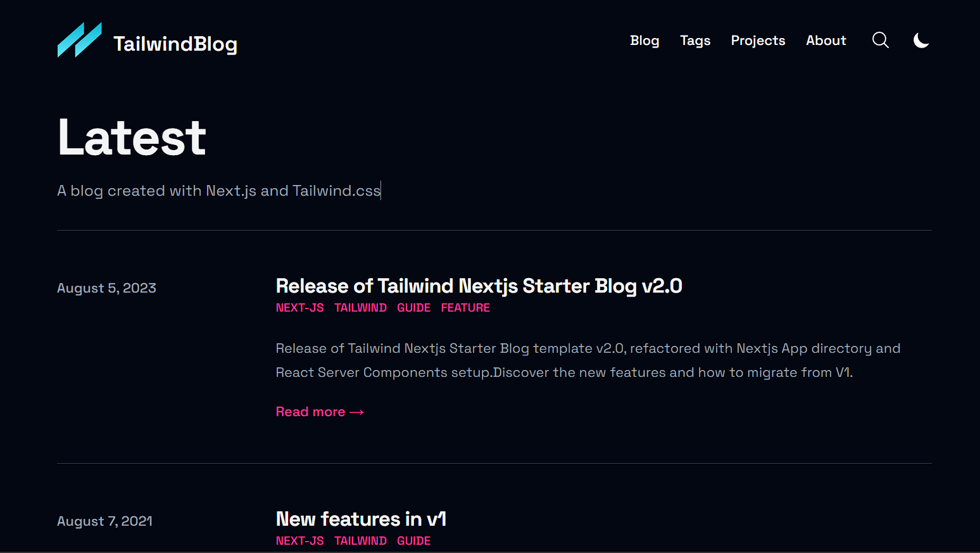This screenshot has width=980, height=553.
Task: Open the Projects section
Action: 758,40
